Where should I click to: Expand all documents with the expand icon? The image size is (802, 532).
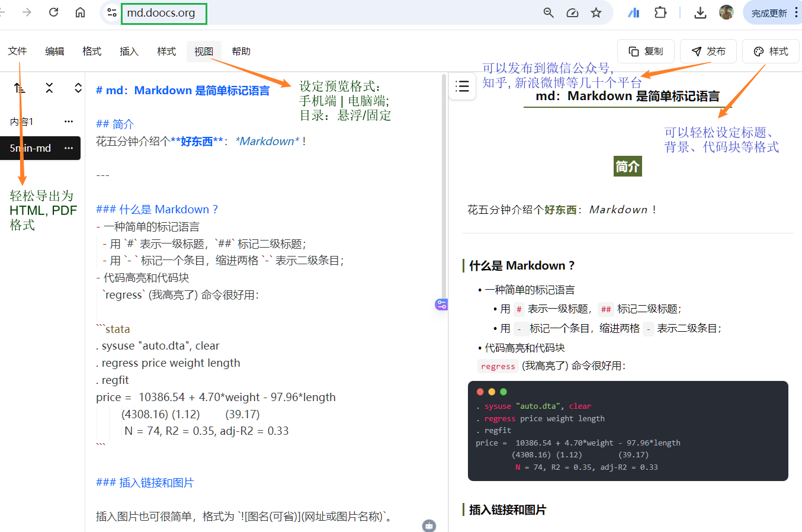pyautogui.click(x=78, y=87)
